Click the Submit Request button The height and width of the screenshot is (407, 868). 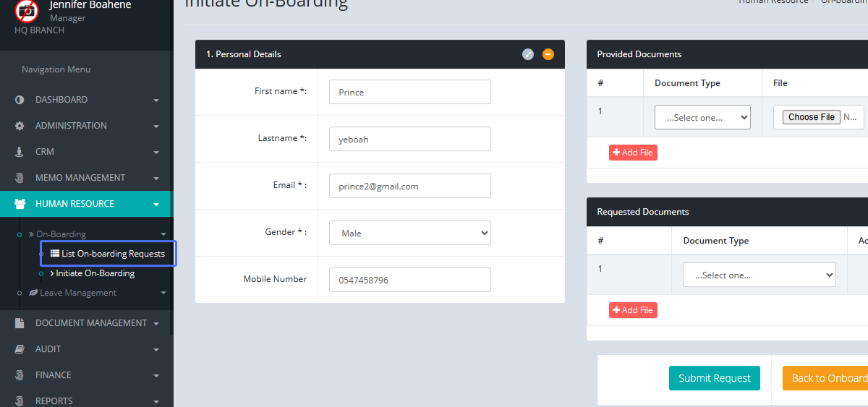tap(714, 378)
